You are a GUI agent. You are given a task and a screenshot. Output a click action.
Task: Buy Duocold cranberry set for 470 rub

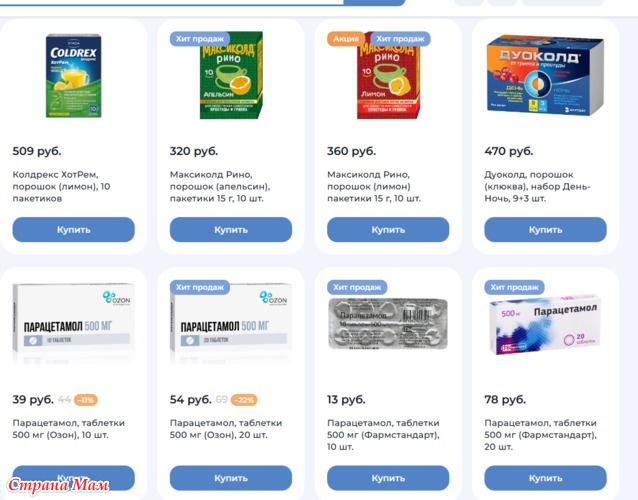(x=545, y=229)
